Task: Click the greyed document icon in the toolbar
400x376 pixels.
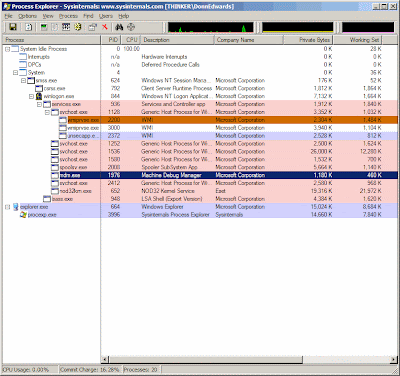Action: click(x=55, y=27)
